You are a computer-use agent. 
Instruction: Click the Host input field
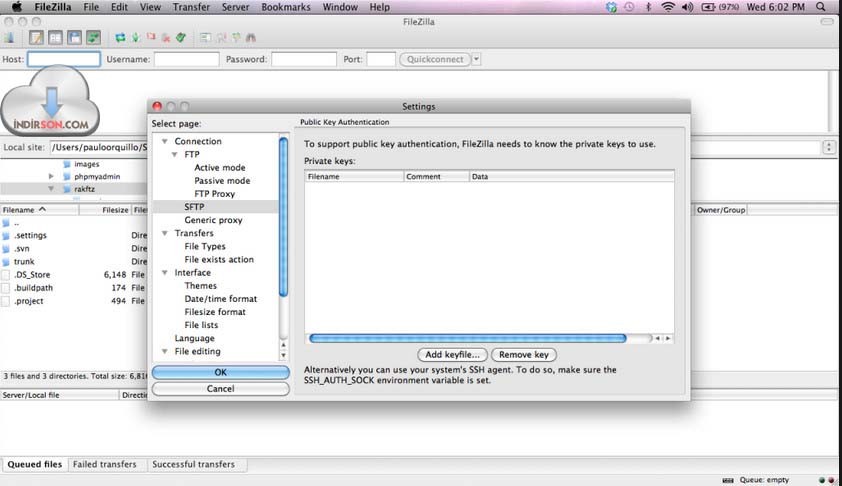click(64, 59)
